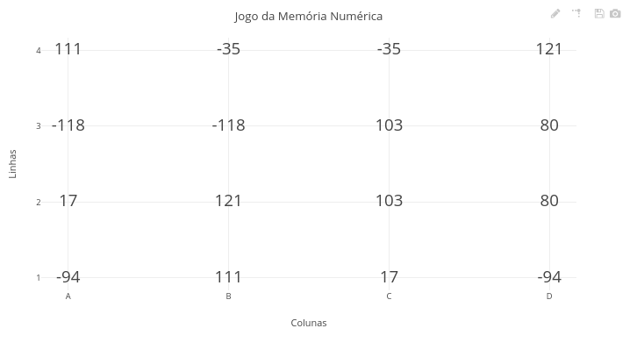Select card 17 in column A row 2
The width and height of the screenshot is (644, 357).
68,201
